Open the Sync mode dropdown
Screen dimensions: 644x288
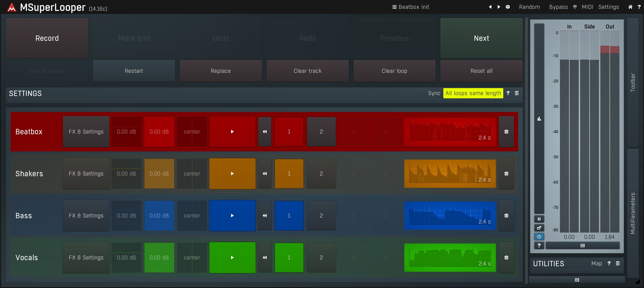pos(473,93)
